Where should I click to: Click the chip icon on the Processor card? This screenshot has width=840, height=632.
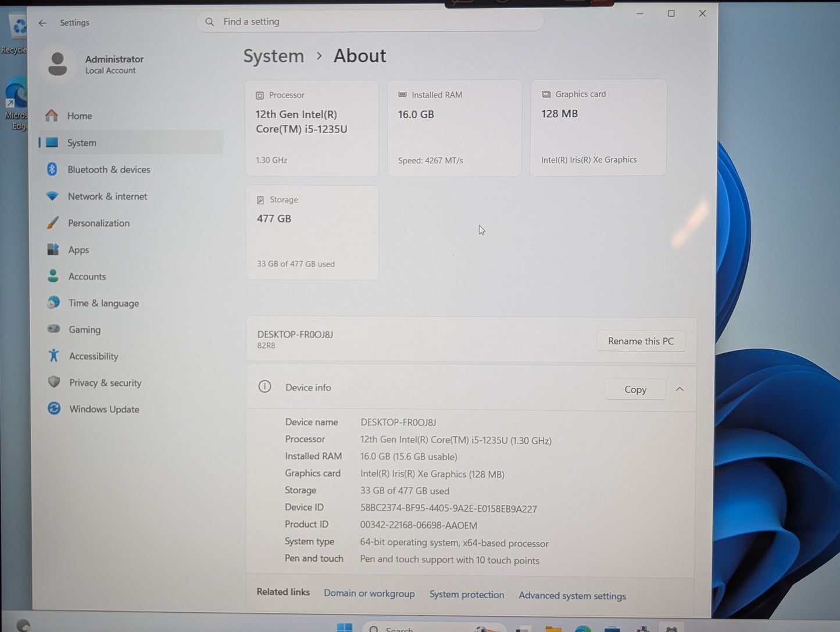(x=259, y=95)
